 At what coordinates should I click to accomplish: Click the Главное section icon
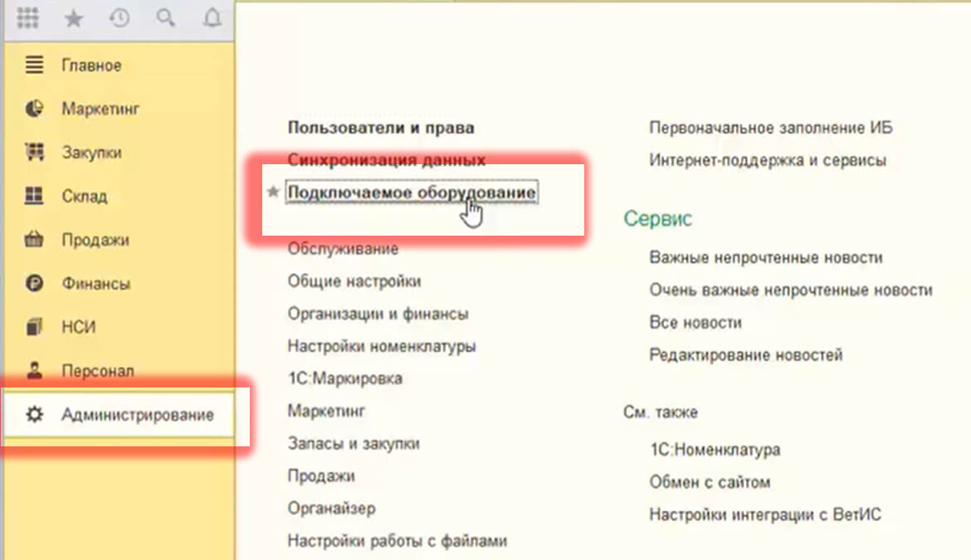pyautogui.click(x=34, y=65)
